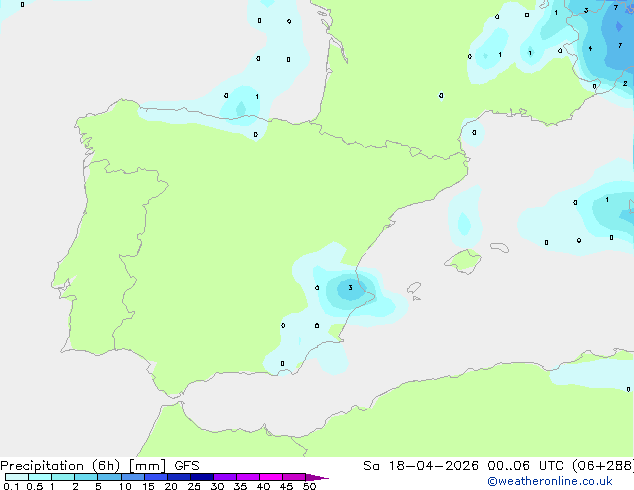Pick the legend swatch between 0.1 and 0.5

17,477
